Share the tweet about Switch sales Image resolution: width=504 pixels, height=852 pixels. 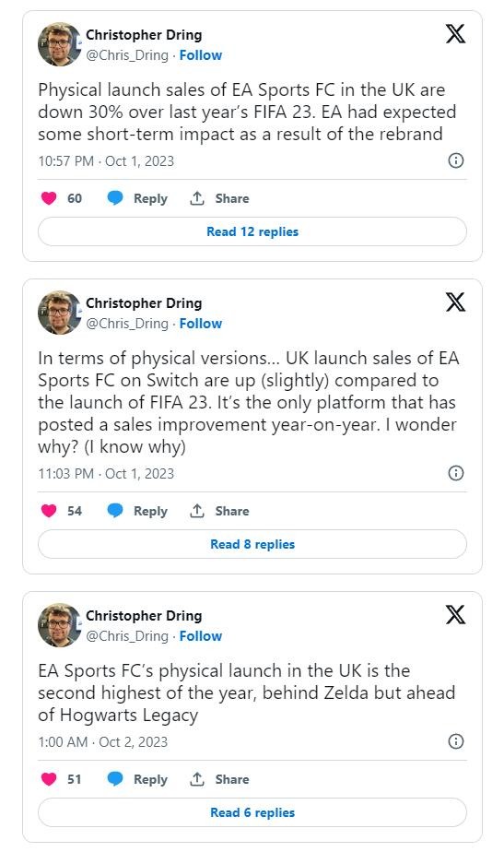coord(219,511)
